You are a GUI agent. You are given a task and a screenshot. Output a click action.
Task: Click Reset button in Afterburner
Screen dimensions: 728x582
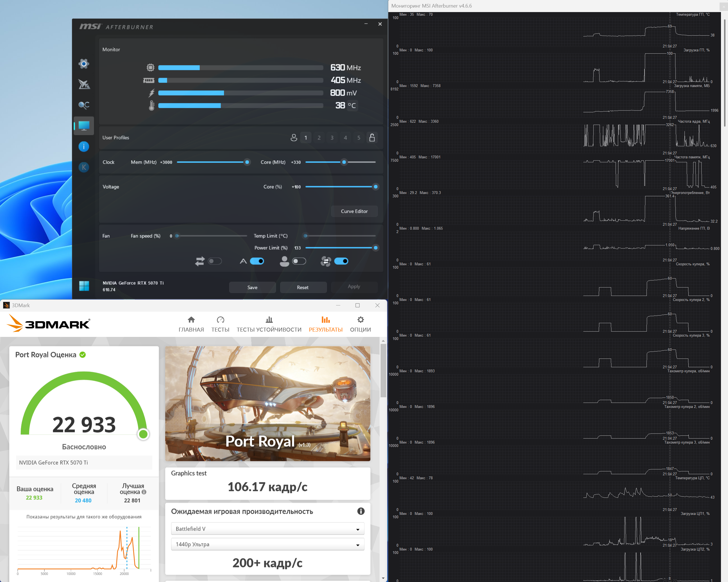pos(303,287)
